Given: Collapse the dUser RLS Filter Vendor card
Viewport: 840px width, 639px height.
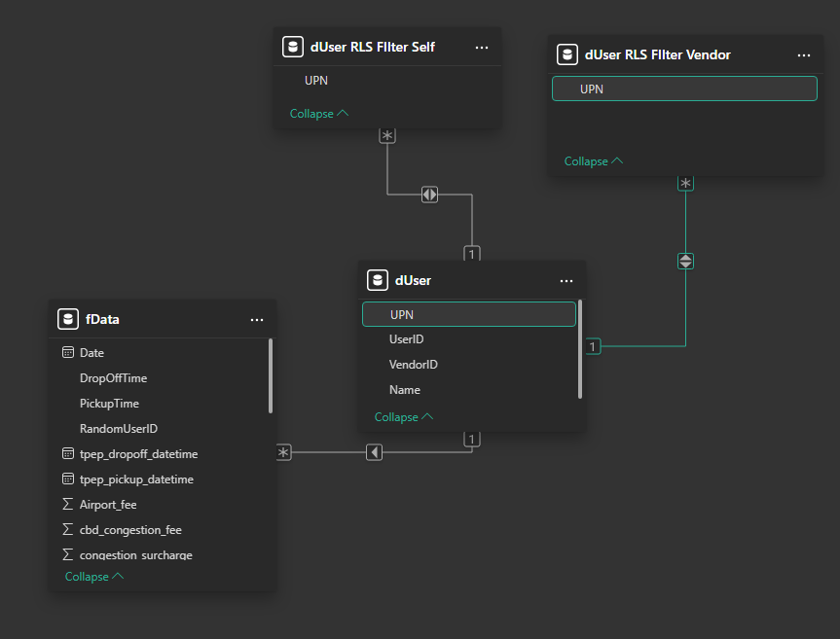Looking at the screenshot, I should point(594,161).
